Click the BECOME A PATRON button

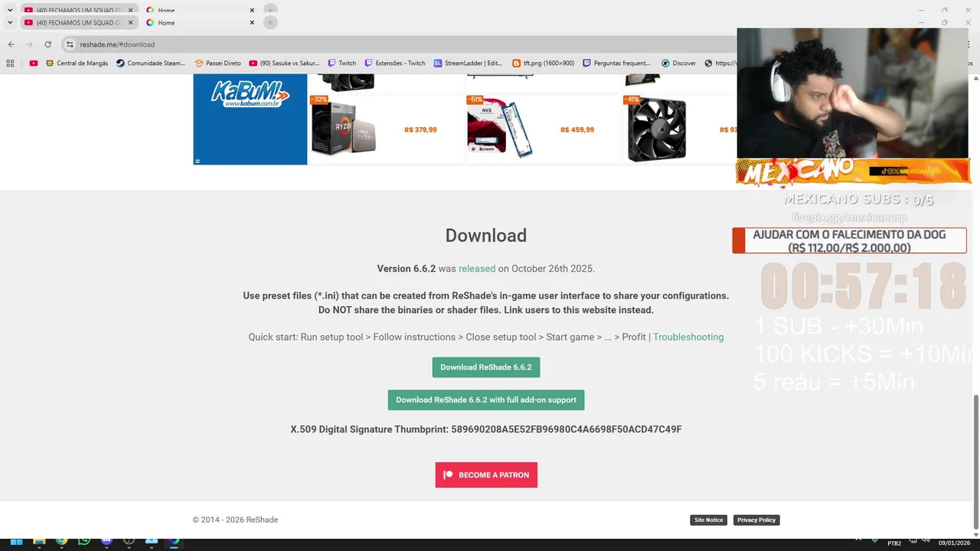(486, 474)
